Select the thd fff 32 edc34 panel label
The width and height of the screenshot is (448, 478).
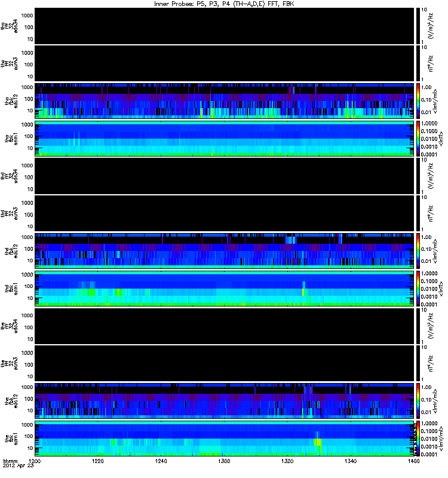[x=10, y=176]
